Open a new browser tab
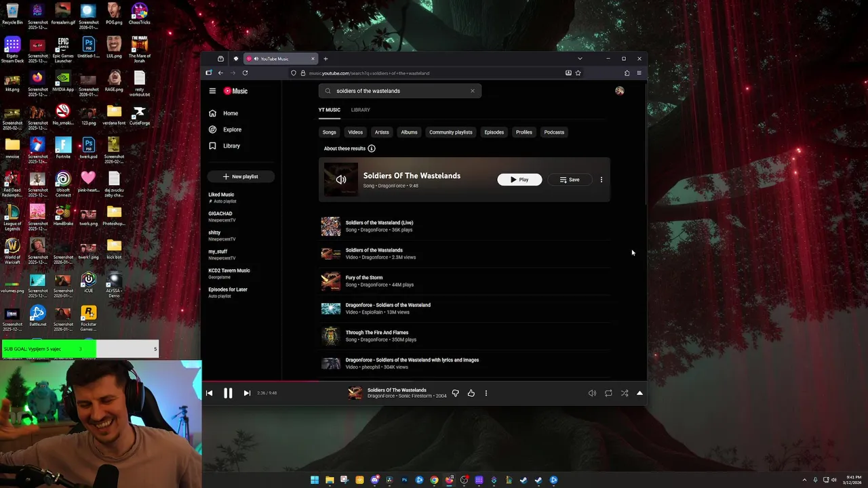 point(325,59)
